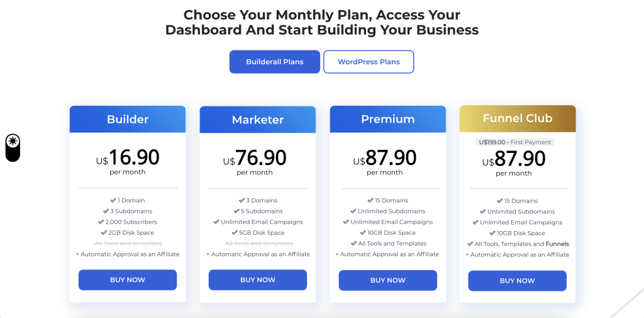Switch to Builderall Plans tab

[275, 62]
